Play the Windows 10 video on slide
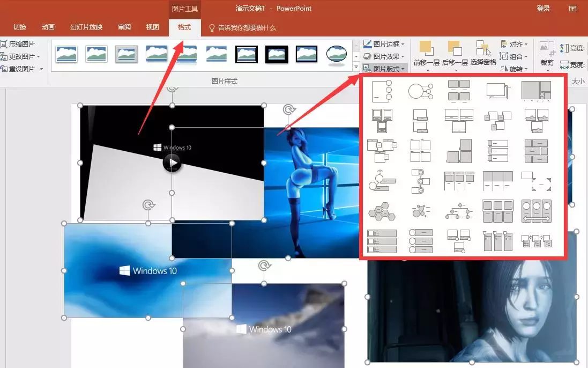588x368 pixels. pyautogui.click(x=172, y=163)
